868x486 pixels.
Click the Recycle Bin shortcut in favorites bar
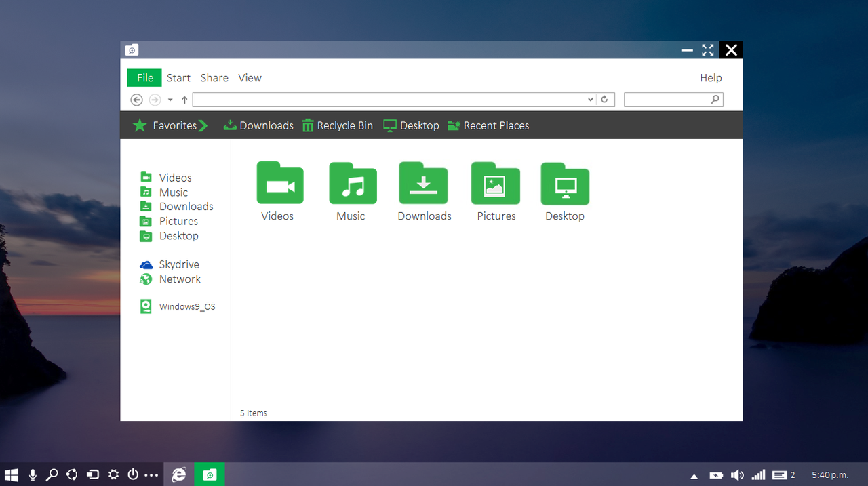[x=337, y=125]
